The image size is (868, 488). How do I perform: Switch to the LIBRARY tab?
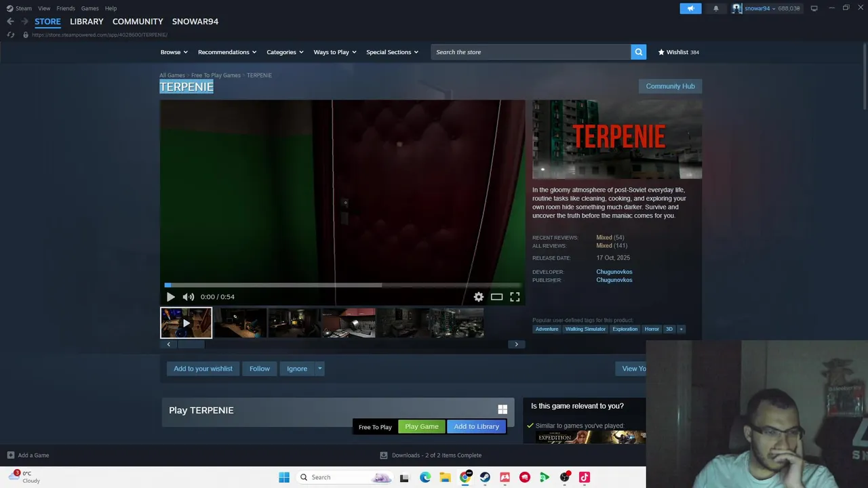tap(87, 22)
